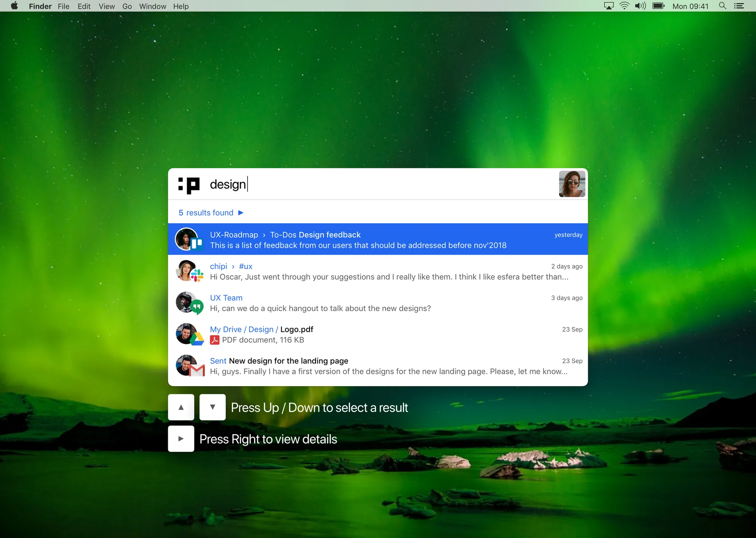The width and height of the screenshot is (756, 538).
Task: Select the quick hangout message text
Action: (320, 308)
